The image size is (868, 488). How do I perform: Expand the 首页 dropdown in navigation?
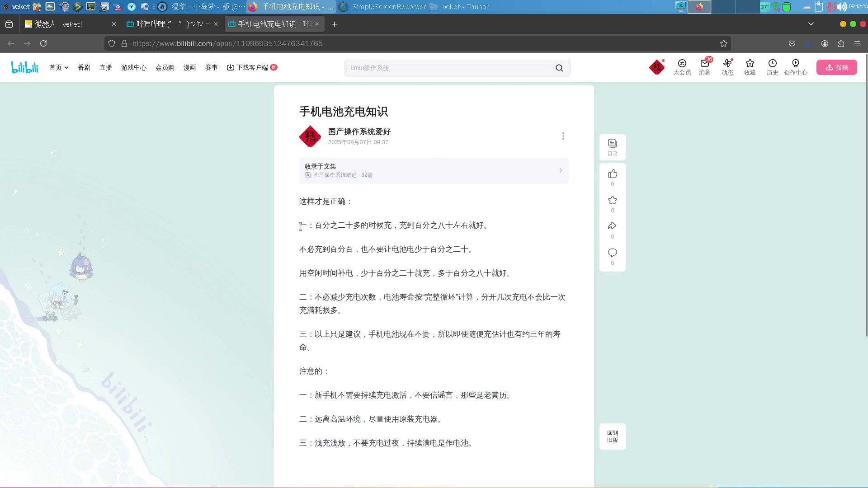(59, 67)
